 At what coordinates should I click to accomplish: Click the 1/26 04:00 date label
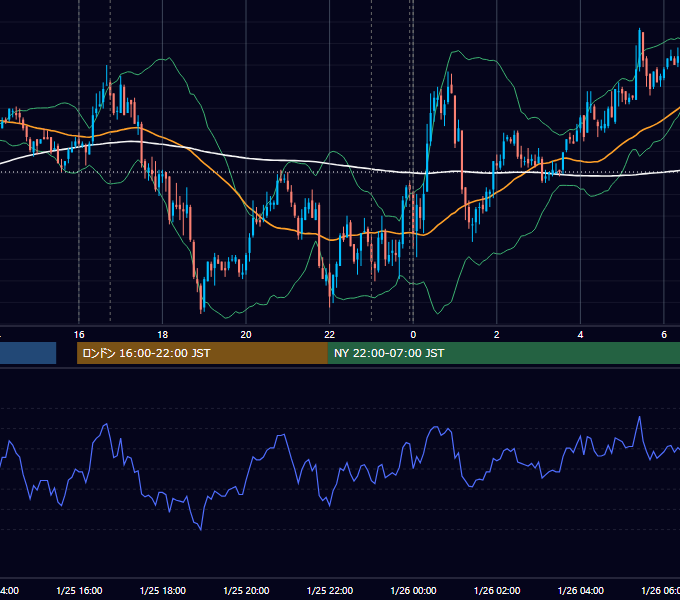(580, 590)
